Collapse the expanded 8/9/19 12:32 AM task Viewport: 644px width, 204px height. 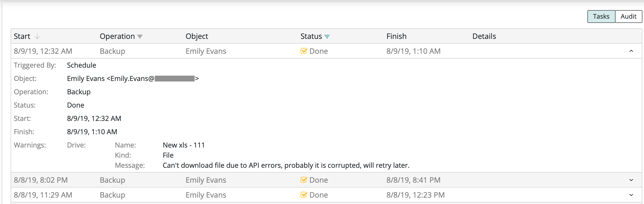pyautogui.click(x=631, y=51)
